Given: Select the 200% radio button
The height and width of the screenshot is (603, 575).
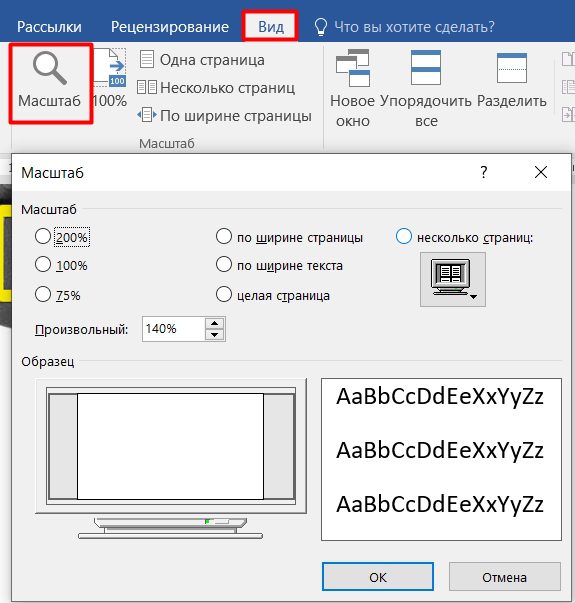Looking at the screenshot, I should (43, 237).
